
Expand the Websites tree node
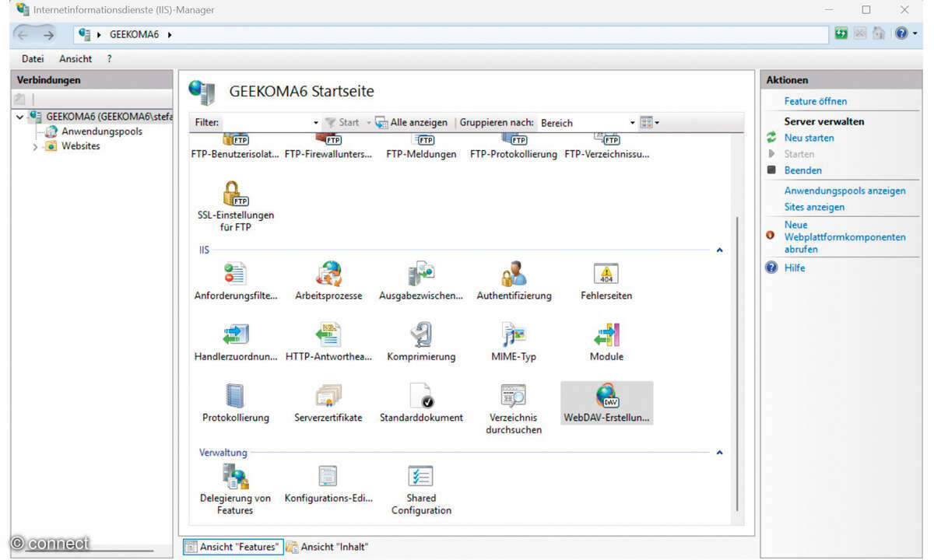pyautogui.click(x=35, y=146)
